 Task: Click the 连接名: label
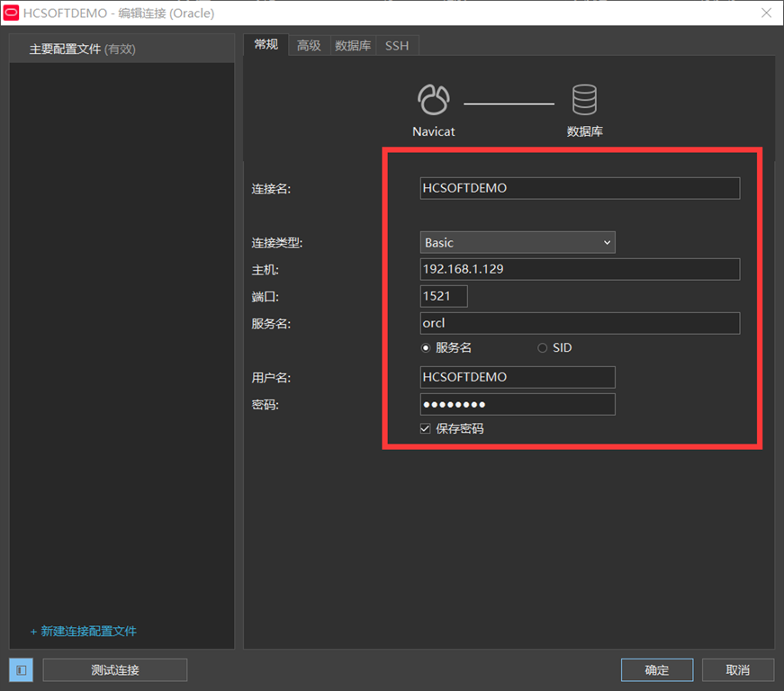click(271, 189)
